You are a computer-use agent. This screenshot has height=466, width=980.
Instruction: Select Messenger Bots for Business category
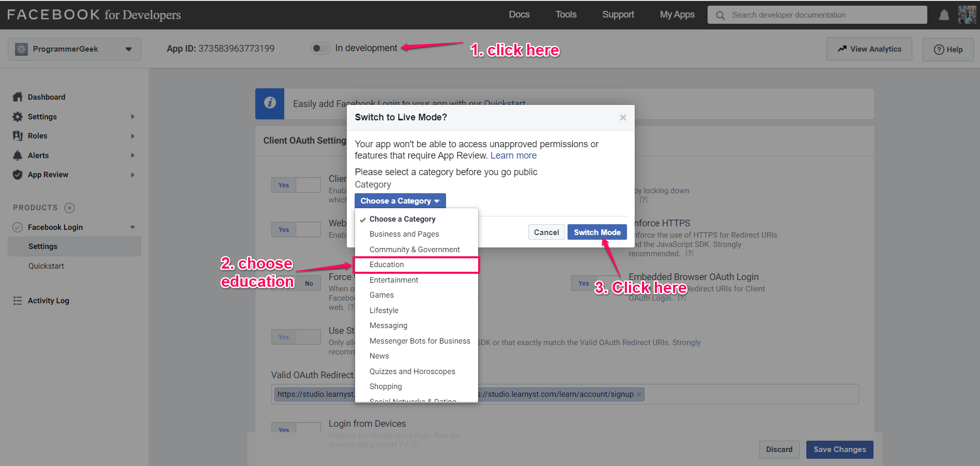click(x=416, y=341)
